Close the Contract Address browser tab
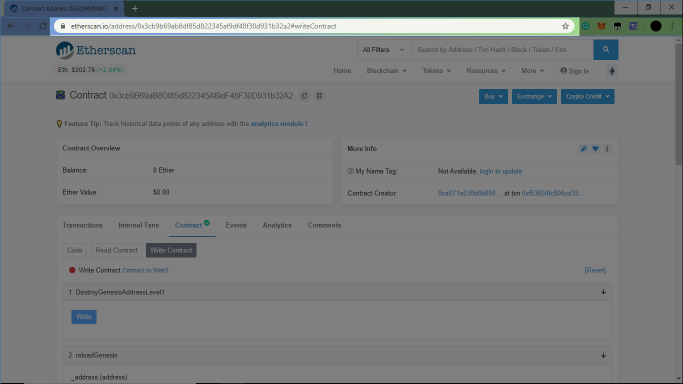Image resolution: width=683 pixels, height=384 pixels. tap(116, 8)
